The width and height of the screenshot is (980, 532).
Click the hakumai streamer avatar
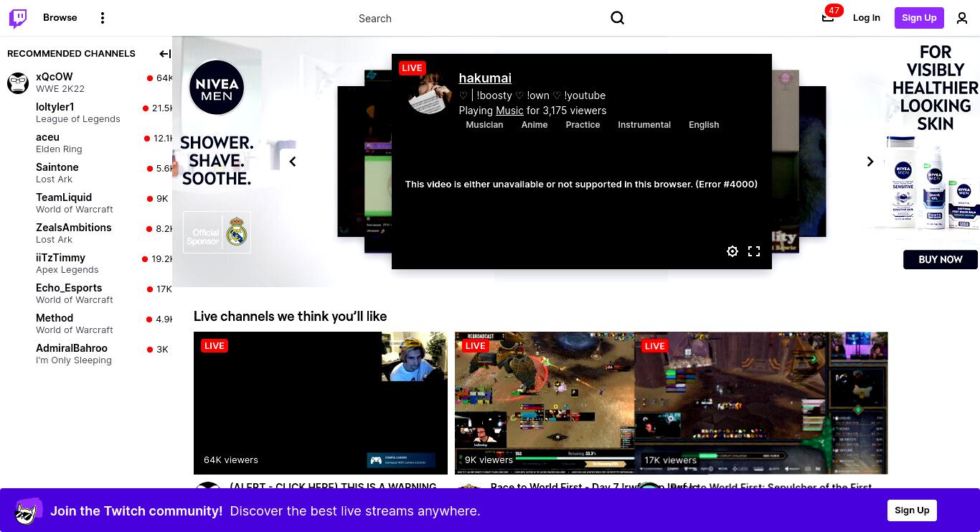tap(430, 92)
